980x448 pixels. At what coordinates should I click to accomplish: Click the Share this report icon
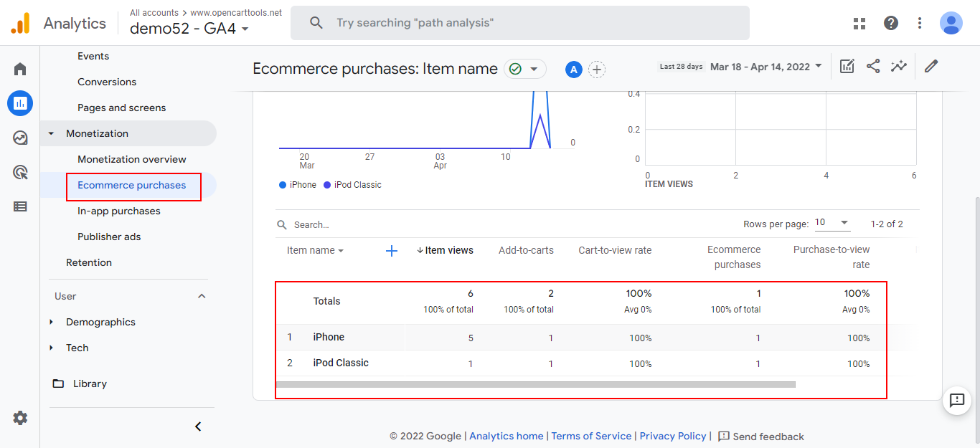coord(873,67)
